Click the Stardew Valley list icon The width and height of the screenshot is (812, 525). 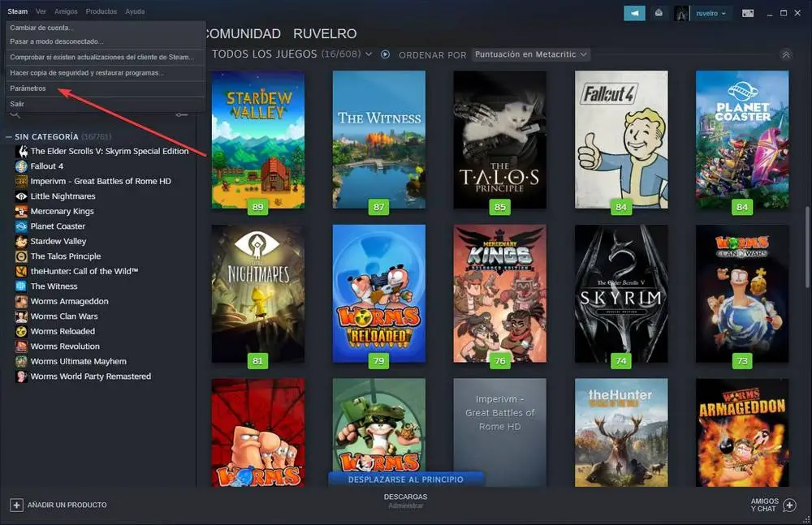tap(21, 241)
